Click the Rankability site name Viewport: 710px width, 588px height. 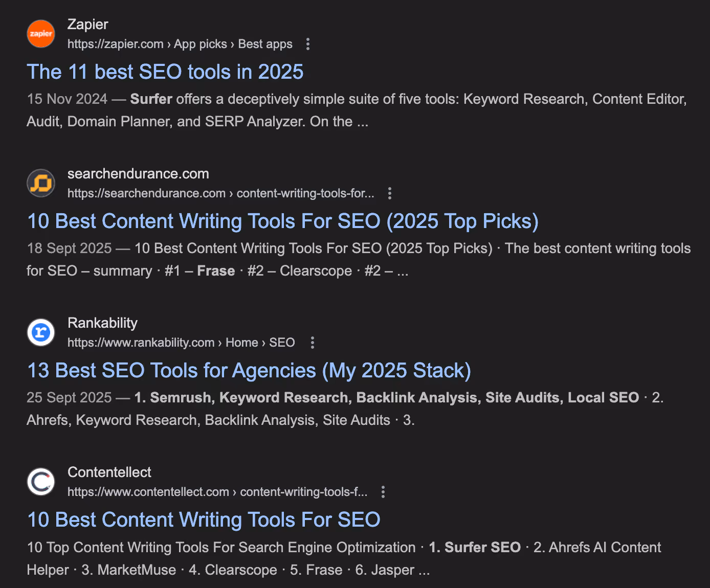coord(102,323)
